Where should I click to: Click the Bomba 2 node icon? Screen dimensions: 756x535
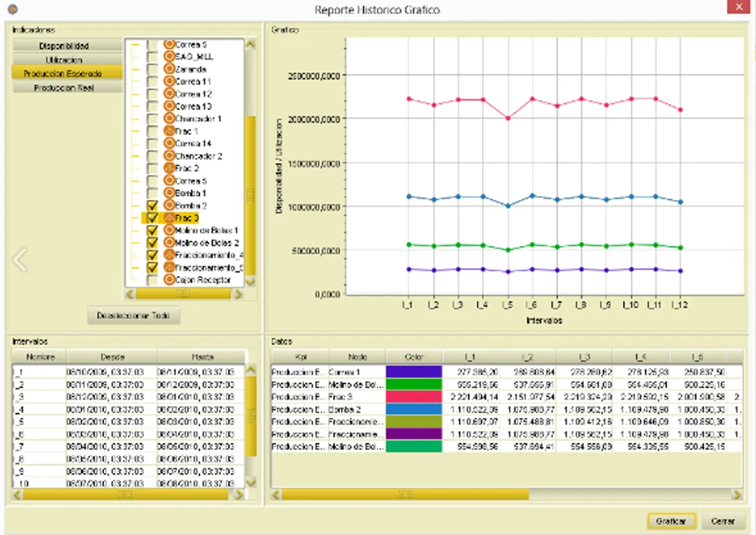click(x=169, y=205)
